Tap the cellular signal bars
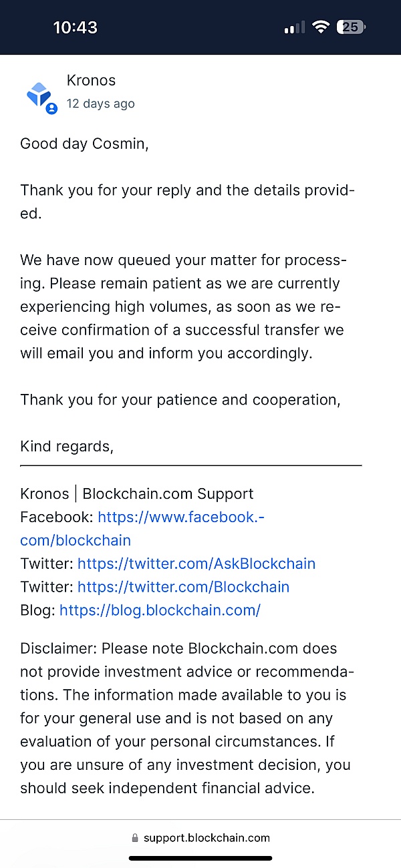The image size is (401, 868). (x=294, y=28)
